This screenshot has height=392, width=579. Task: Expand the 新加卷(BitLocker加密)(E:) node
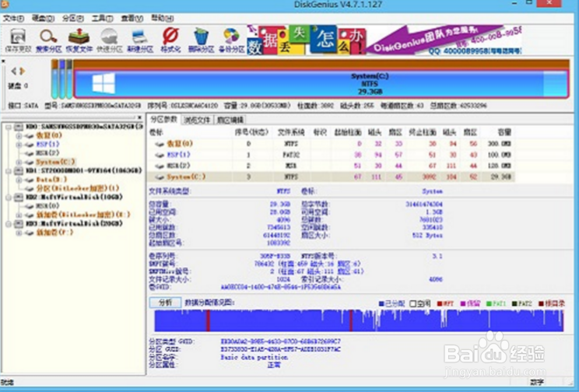pyautogui.click(x=19, y=215)
